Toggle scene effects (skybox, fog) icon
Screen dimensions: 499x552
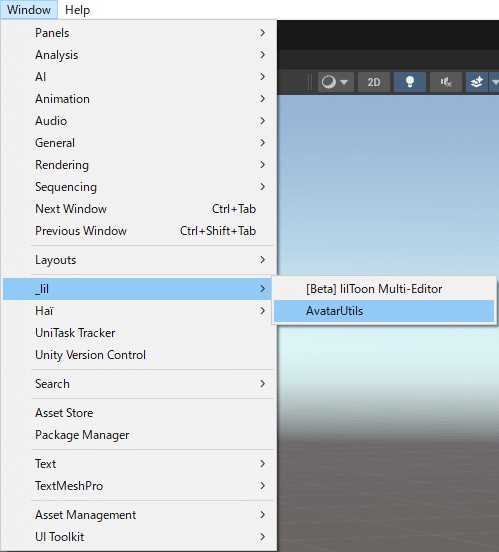pos(477,82)
